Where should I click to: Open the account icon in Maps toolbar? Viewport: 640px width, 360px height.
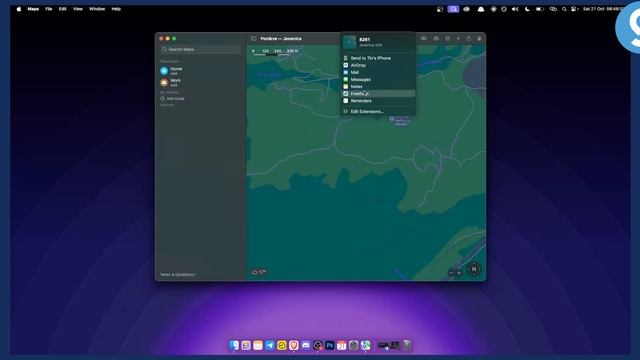pyautogui.click(x=479, y=38)
